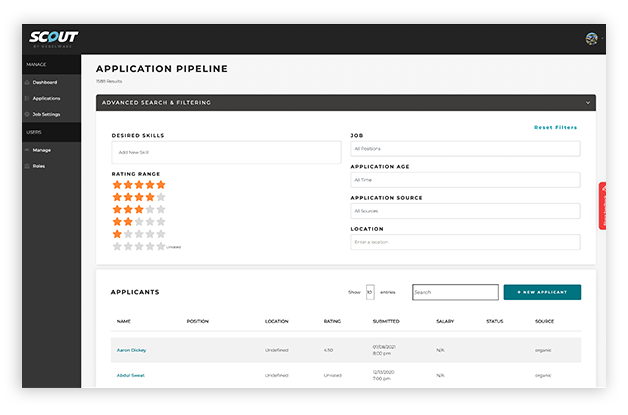Select the five-star rating row
This screenshot has height=415, width=628.
click(139, 185)
